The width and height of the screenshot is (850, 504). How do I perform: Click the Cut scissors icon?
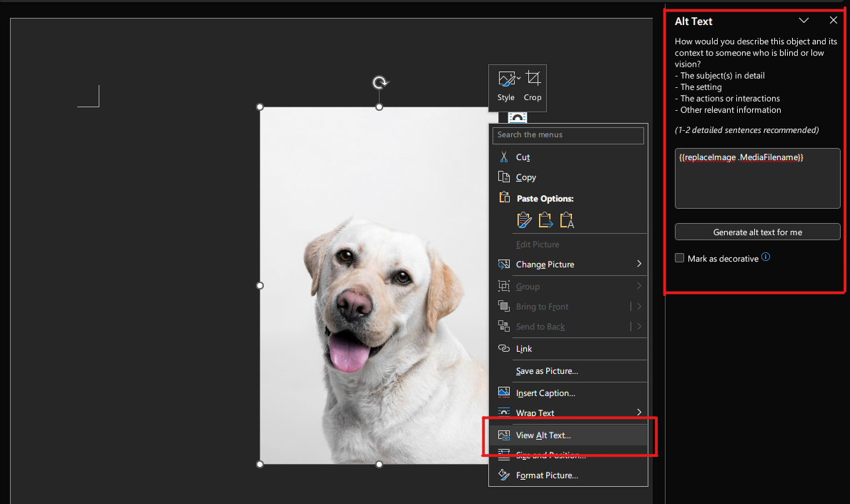tap(505, 157)
